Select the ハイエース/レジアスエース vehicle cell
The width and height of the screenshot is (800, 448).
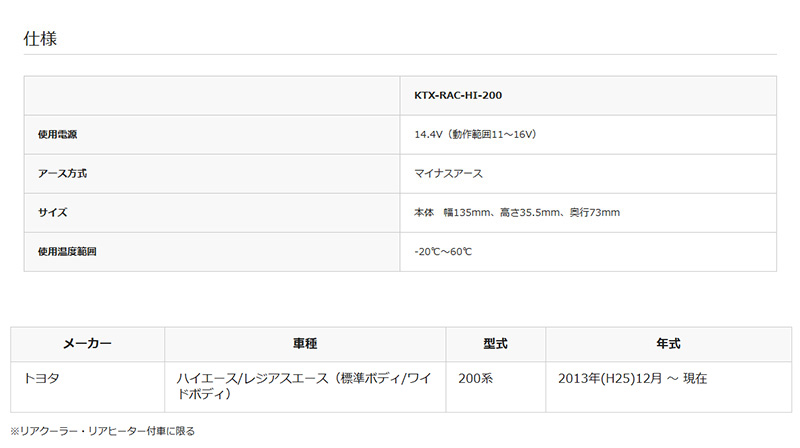click(x=303, y=386)
